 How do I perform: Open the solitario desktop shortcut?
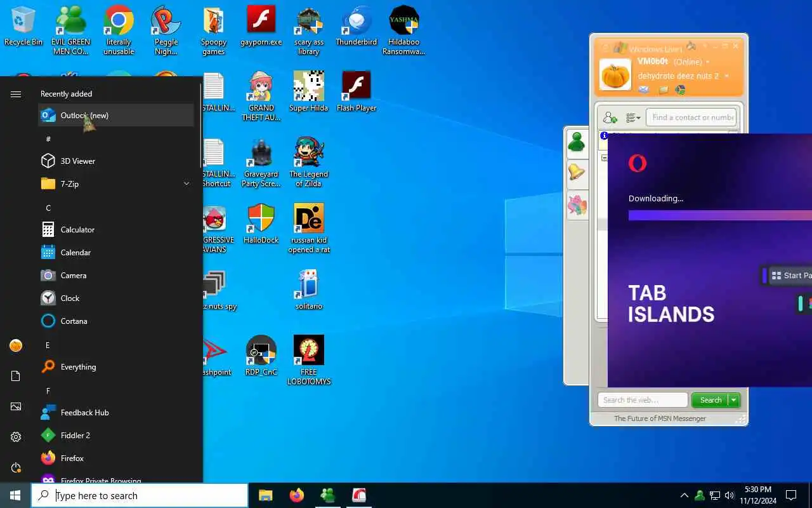309,290
